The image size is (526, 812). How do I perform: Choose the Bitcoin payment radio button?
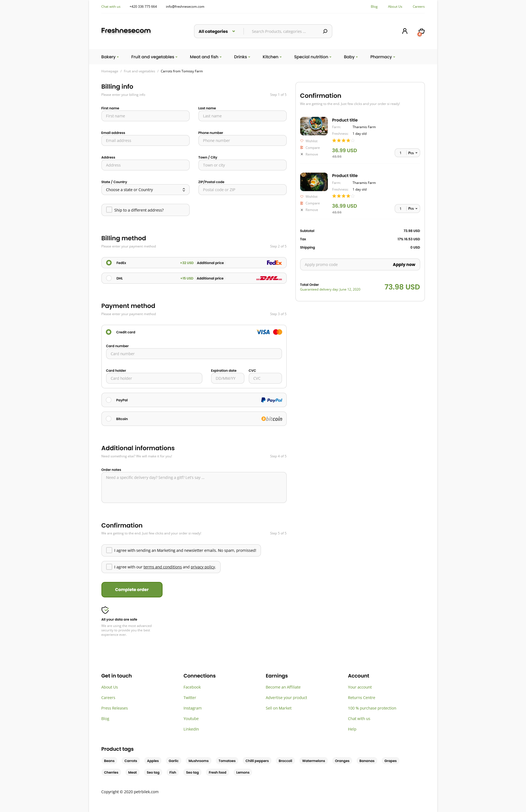pyautogui.click(x=109, y=419)
